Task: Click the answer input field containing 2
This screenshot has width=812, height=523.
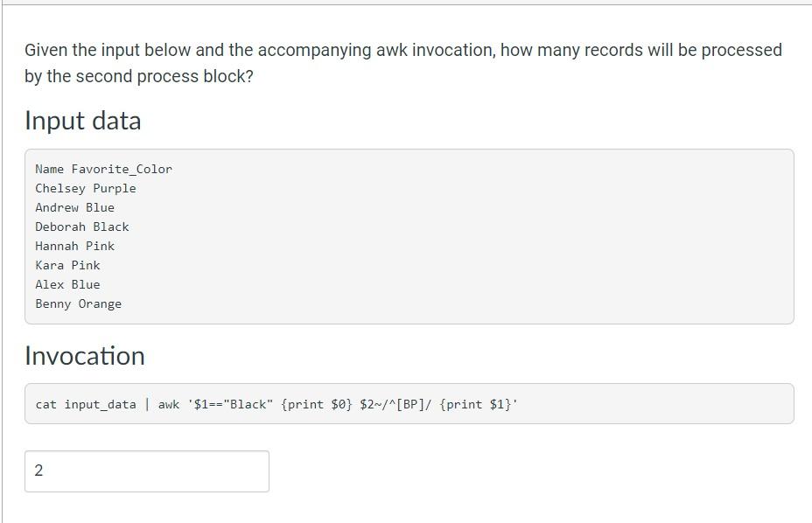Action: (146, 471)
